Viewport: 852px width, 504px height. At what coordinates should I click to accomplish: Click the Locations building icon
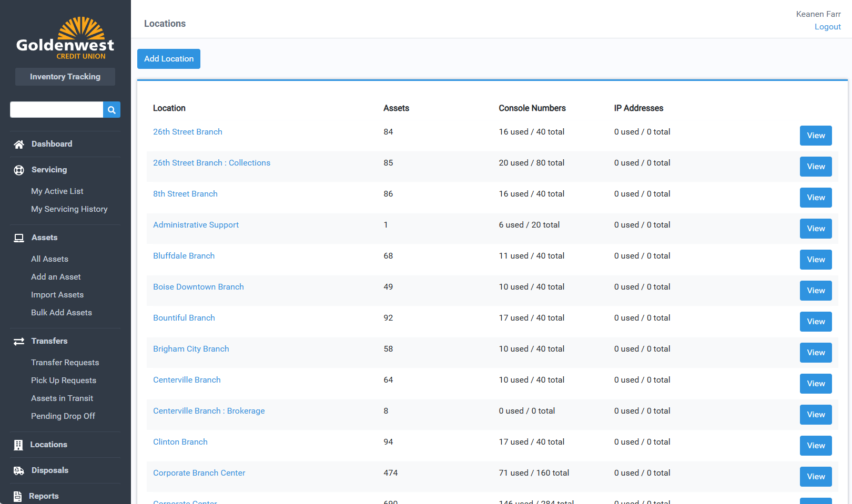click(18, 445)
